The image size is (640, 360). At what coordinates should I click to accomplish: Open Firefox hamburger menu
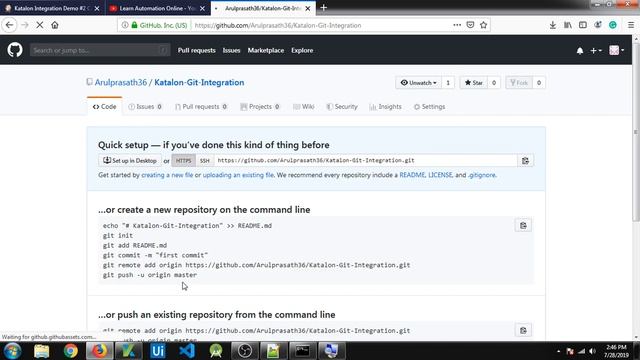(631, 25)
